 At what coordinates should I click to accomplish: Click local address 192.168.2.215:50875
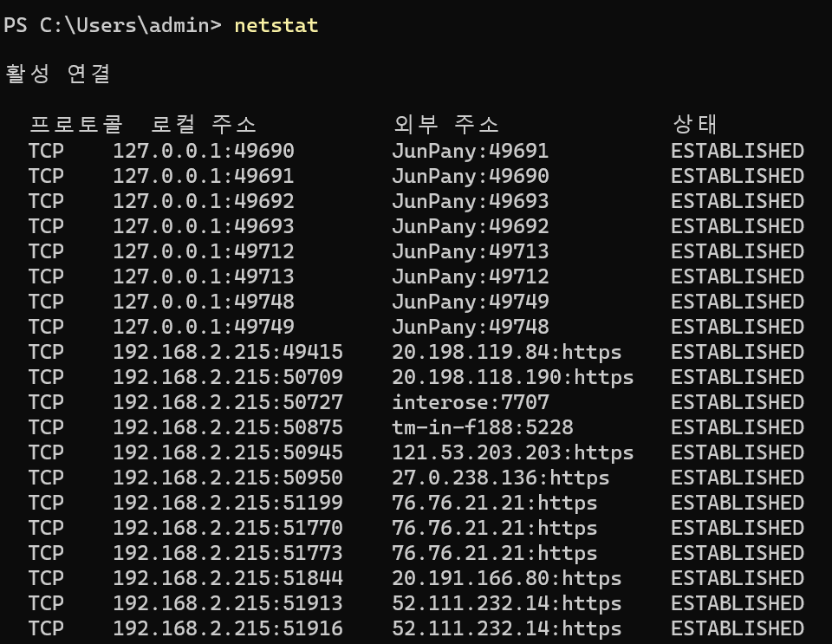click(x=228, y=427)
